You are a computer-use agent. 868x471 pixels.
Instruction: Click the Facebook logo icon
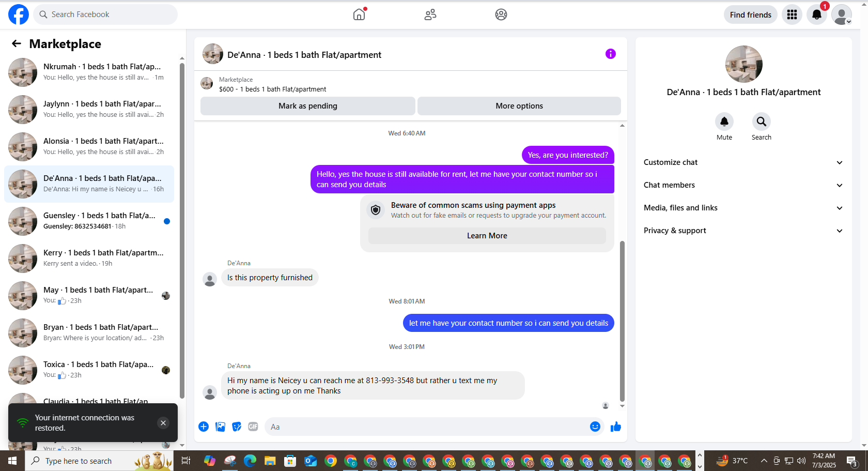click(19, 14)
